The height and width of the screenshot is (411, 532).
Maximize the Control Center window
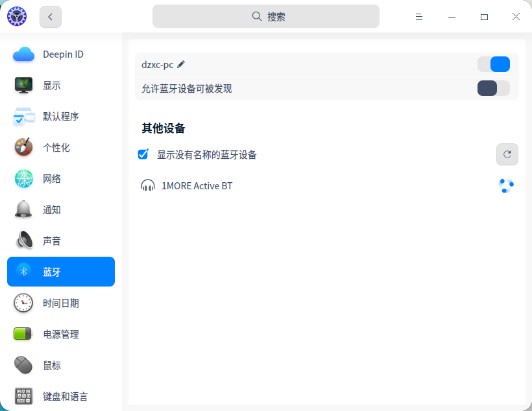coord(484,17)
